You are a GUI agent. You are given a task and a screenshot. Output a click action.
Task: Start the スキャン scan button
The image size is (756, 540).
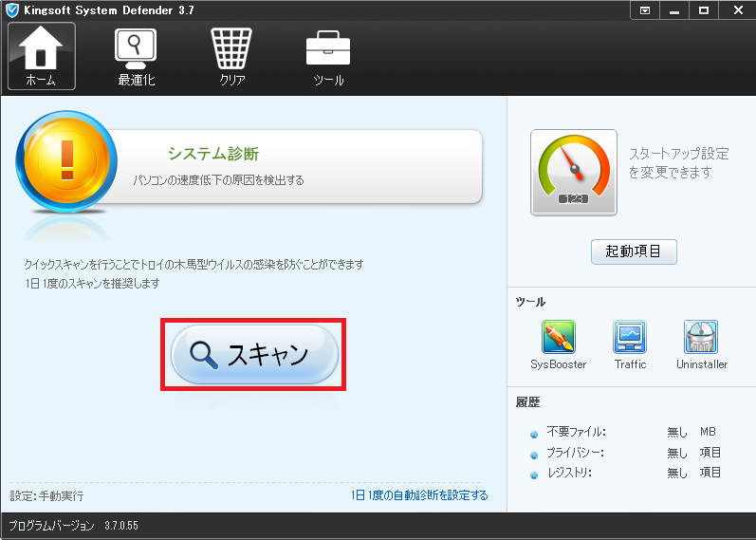point(253,354)
